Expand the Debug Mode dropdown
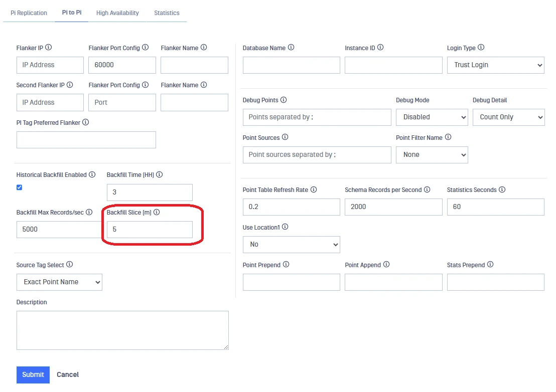This screenshot has height=392, width=556. [x=432, y=117]
